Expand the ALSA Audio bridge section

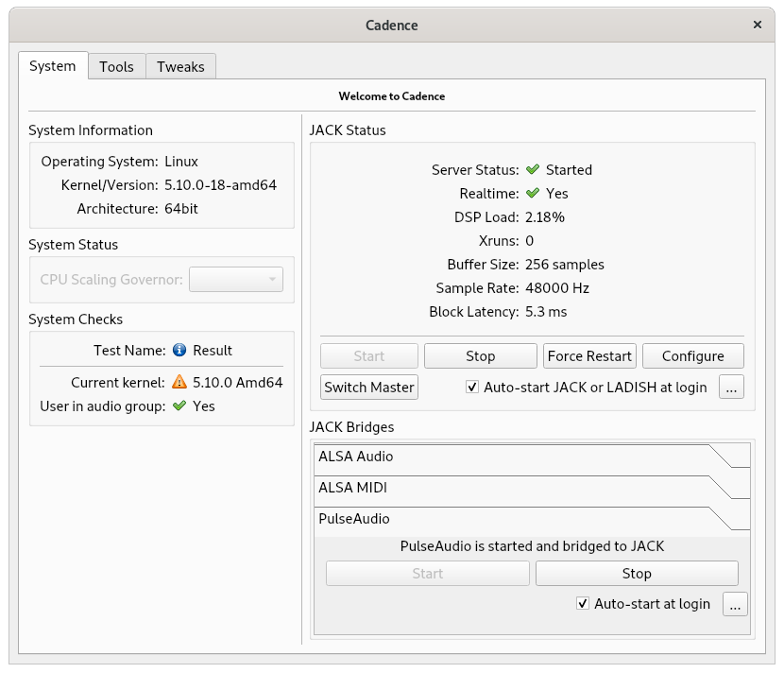coord(532,457)
